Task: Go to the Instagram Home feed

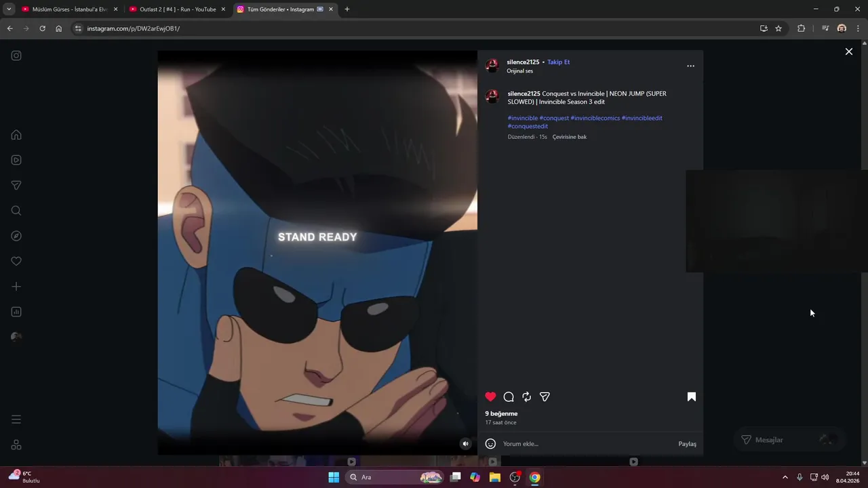Action: point(16,135)
